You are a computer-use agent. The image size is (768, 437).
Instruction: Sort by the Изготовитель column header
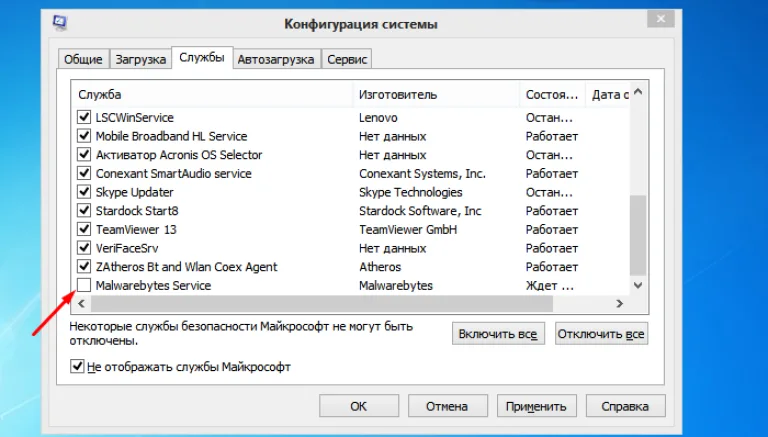[x=436, y=95]
